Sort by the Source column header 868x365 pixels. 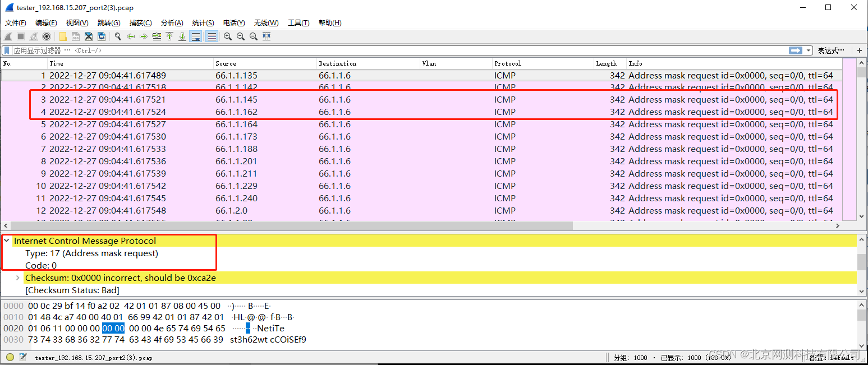265,63
